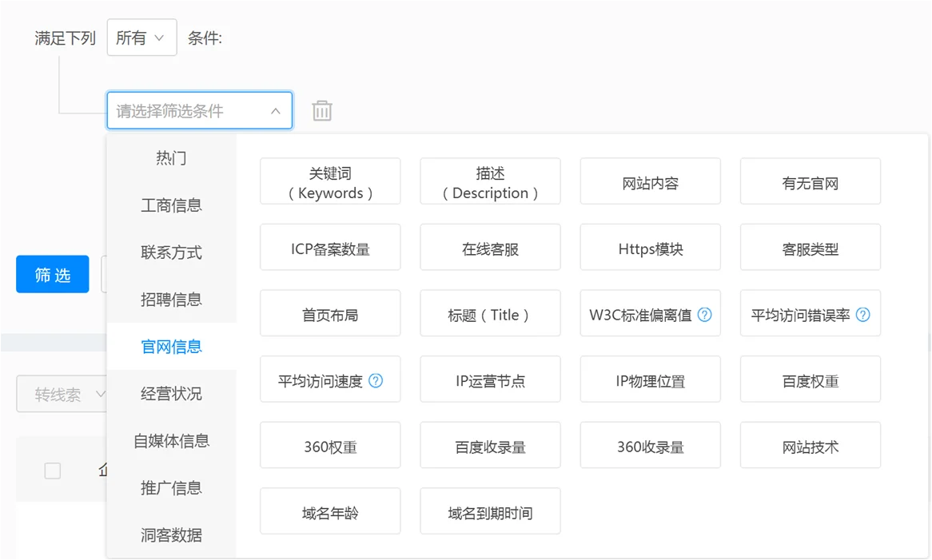
Task: Select the 域名到期时间 filter
Action: [x=490, y=510]
